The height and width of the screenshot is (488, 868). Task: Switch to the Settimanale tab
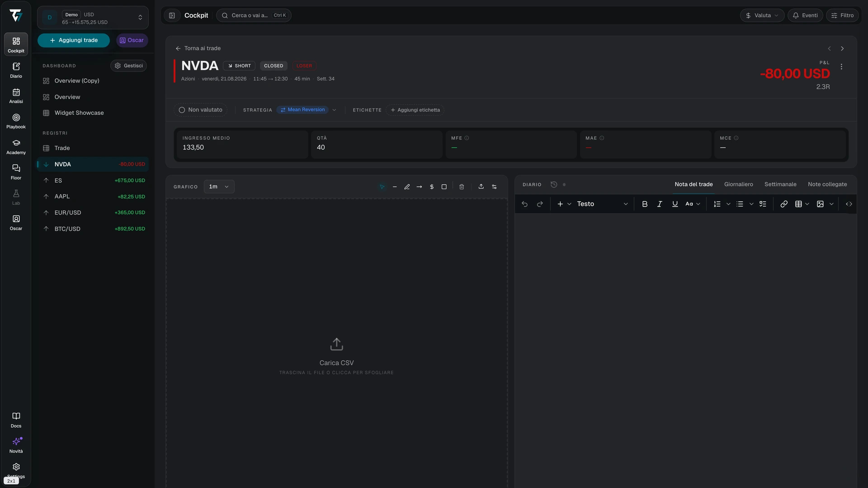[x=780, y=184]
